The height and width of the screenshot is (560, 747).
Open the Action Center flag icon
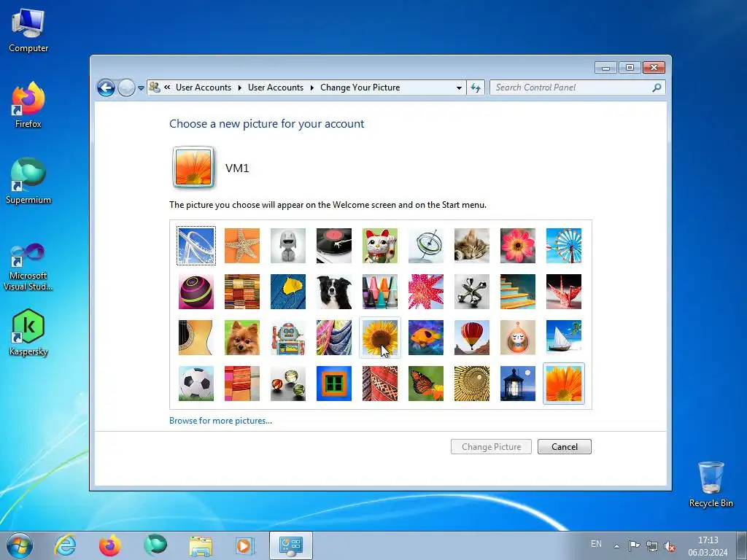click(634, 546)
